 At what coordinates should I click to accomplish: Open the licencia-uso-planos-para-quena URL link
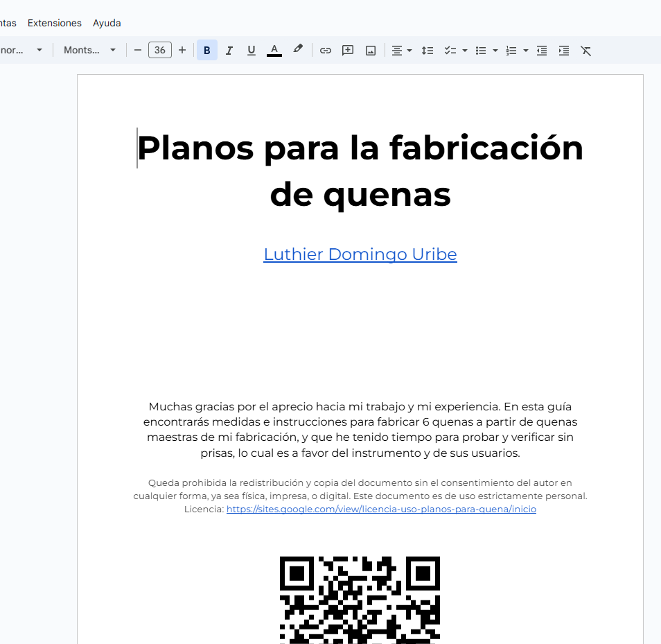coord(381,509)
